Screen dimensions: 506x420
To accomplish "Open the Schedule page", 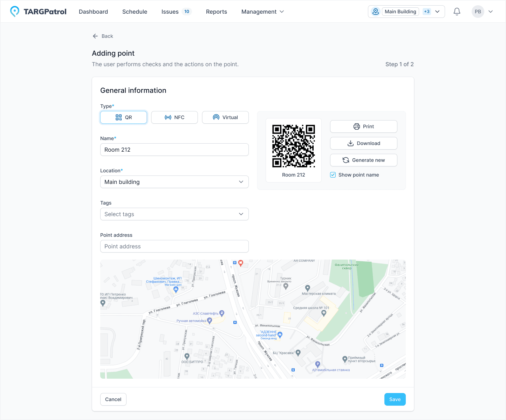I will (x=135, y=12).
